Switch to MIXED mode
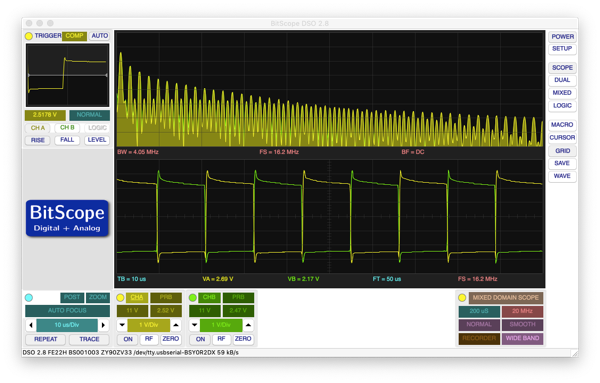 (x=562, y=93)
